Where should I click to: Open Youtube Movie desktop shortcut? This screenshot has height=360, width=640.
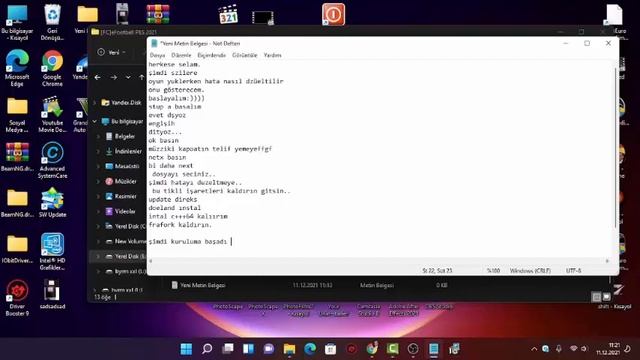[x=52, y=114]
